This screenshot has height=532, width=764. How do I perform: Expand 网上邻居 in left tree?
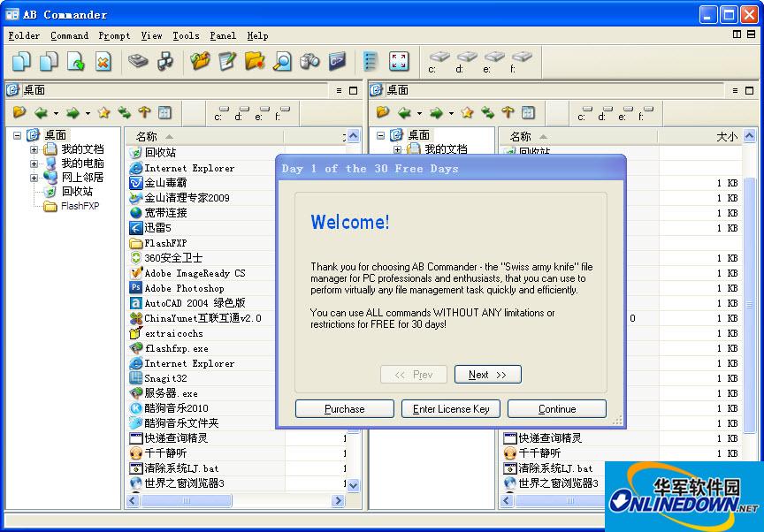tap(34, 178)
